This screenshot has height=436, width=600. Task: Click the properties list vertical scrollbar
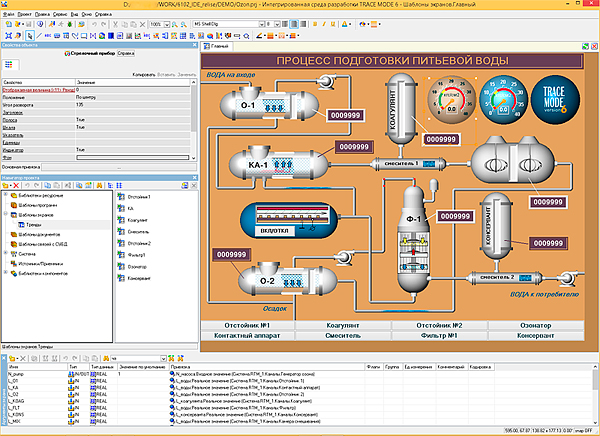click(x=193, y=120)
